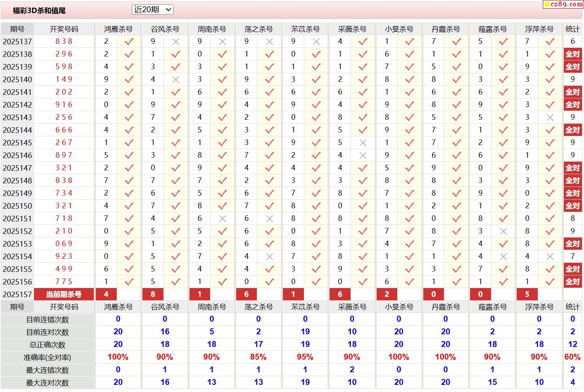Click the check mark for 鸿雁杀号 in row 2025137
This screenshot has height=392, width=584.
tap(129, 41)
